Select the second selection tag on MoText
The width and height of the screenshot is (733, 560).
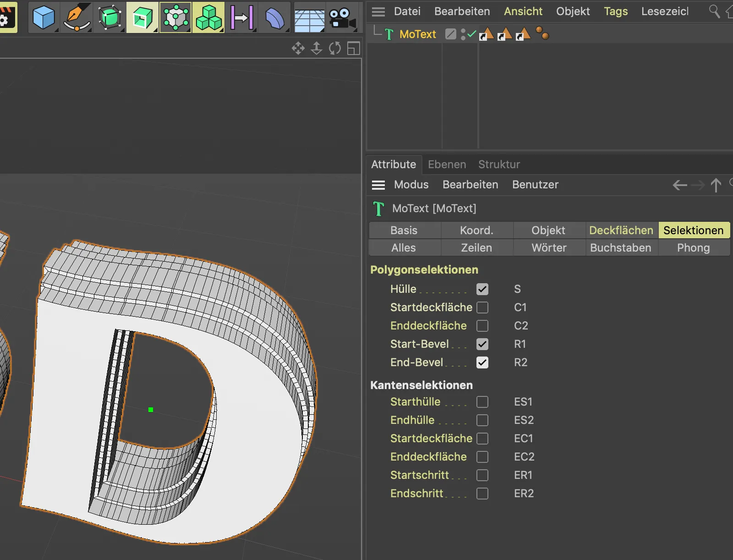click(x=505, y=34)
